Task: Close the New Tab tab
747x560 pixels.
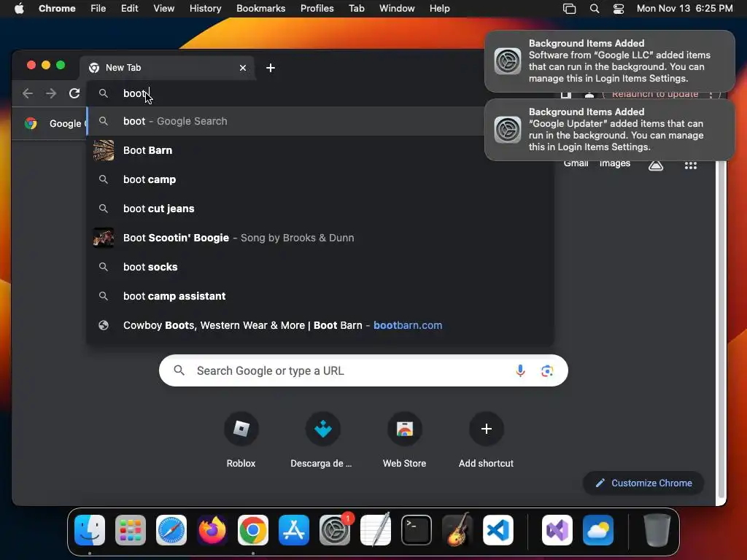Action: 243,68
